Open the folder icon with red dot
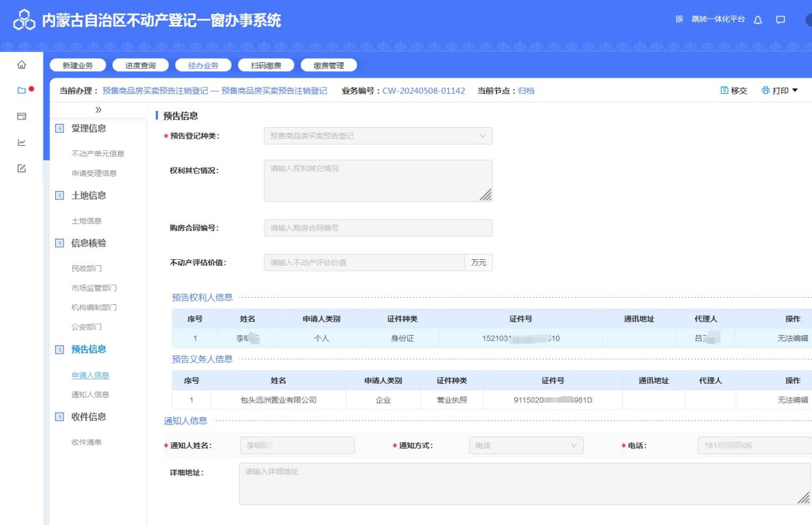812x525 pixels. tap(22, 90)
